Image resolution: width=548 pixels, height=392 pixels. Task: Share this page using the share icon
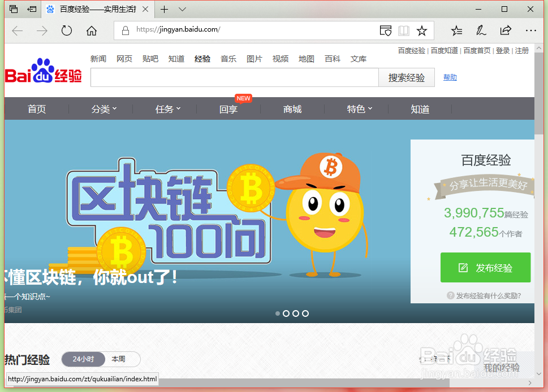(x=506, y=31)
